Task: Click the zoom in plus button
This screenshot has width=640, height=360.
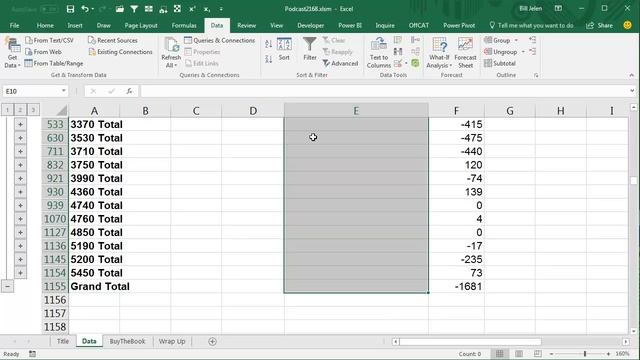Action: pos(608,353)
